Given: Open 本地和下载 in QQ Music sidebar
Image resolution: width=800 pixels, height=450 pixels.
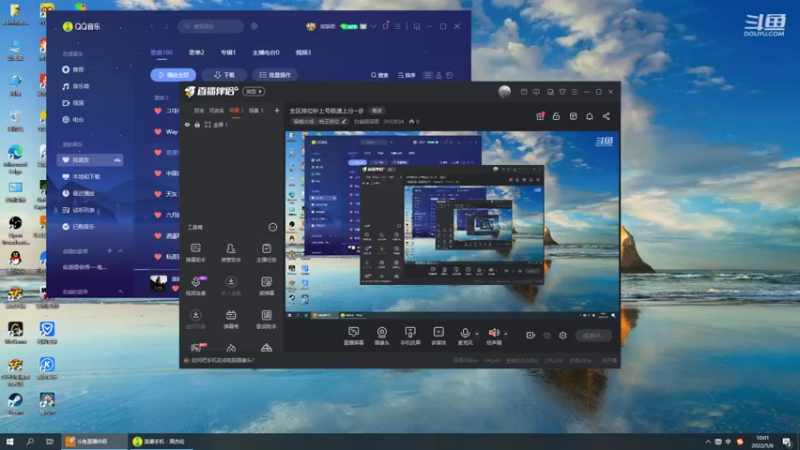Looking at the screenshot, I should 81,177.
